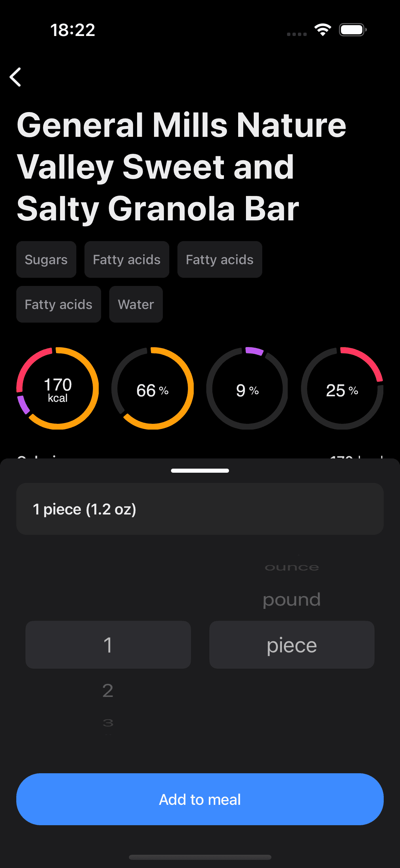Select the Water tag chip
The height and width of the screenshot is (868, 400).
(x=136, y=304)
